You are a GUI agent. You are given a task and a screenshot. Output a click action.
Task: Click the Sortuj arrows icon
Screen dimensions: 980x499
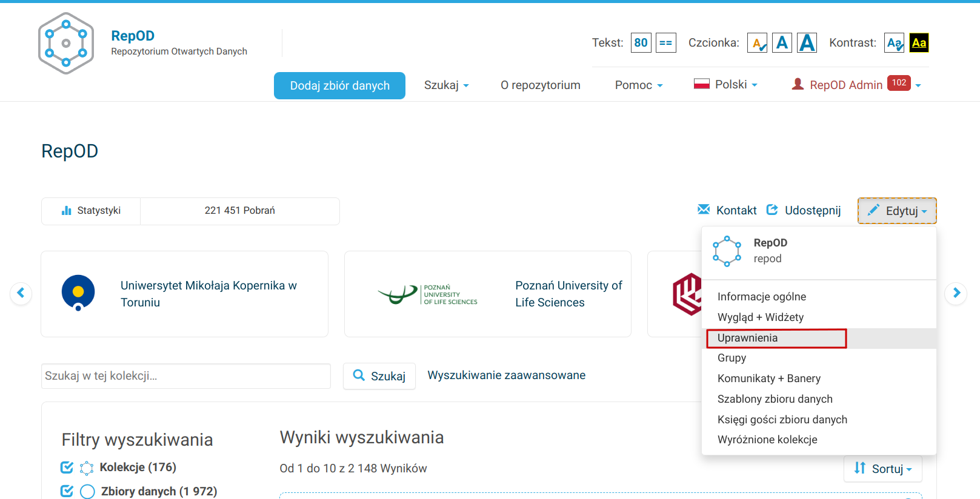860,468
